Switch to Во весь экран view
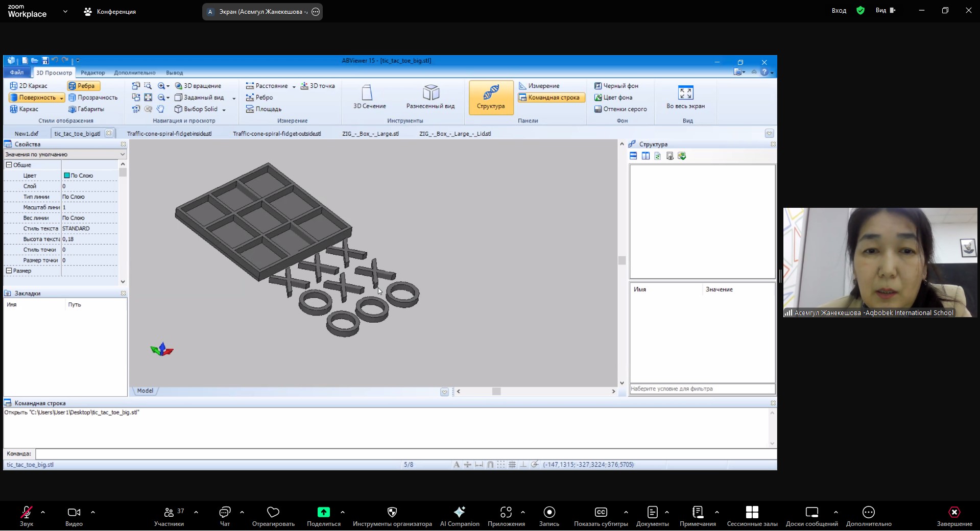This screenshot has height=531, width=980. 685,96
